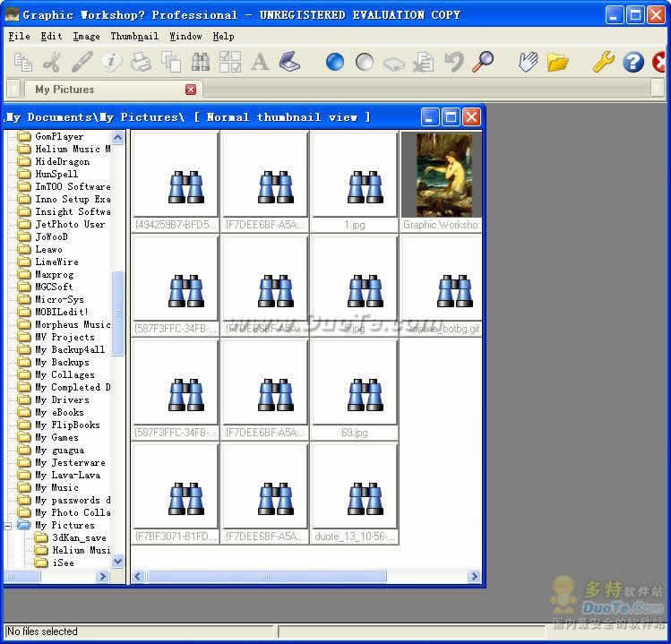Select the {F7BF3071-B1FD thumbnail
This screenshot has width=671, height=644.
click(175, 494)
